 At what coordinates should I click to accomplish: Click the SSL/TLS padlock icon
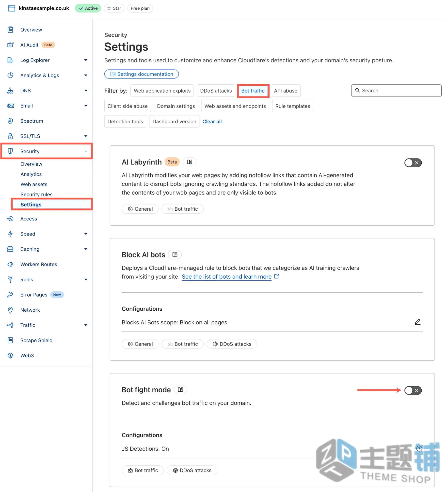tap(10, 136)
